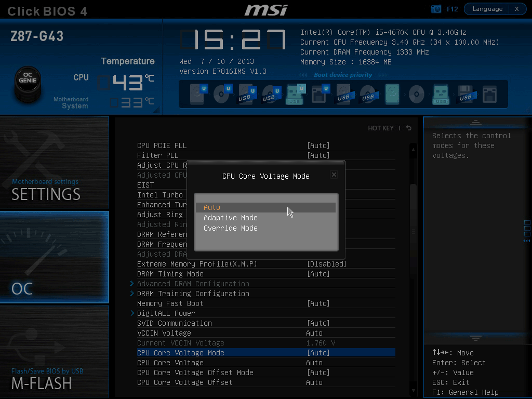Click the back arrow beside HOT KEY
This screenshot has height=399, width=532.
[x=409, y=128]
